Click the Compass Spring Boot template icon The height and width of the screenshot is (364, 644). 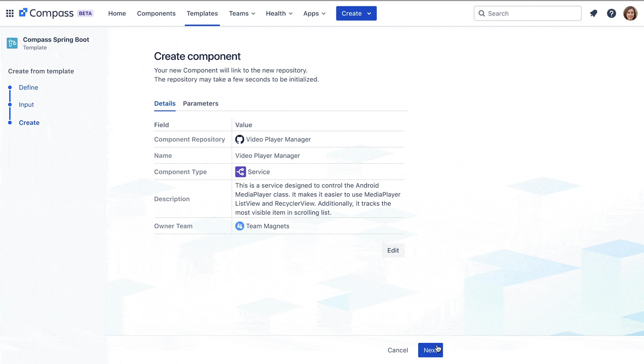pyautogui.click(x=12, y=43)
